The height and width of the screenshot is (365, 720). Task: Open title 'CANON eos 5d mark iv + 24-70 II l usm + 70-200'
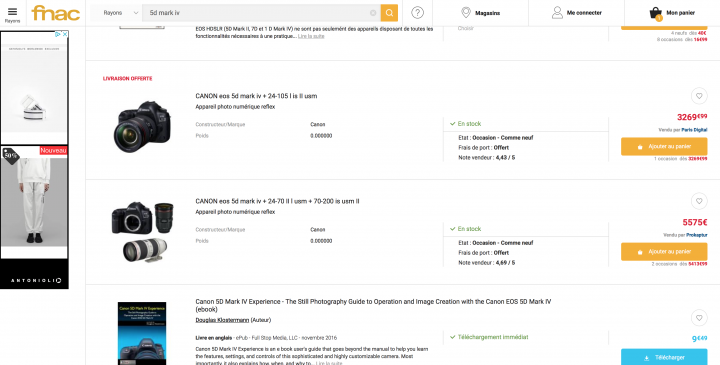[x=277, y=201]
